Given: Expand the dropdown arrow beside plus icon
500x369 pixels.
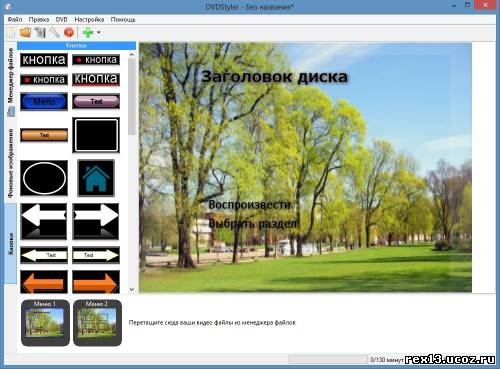Looking at the screenshot, I should 99,33.
